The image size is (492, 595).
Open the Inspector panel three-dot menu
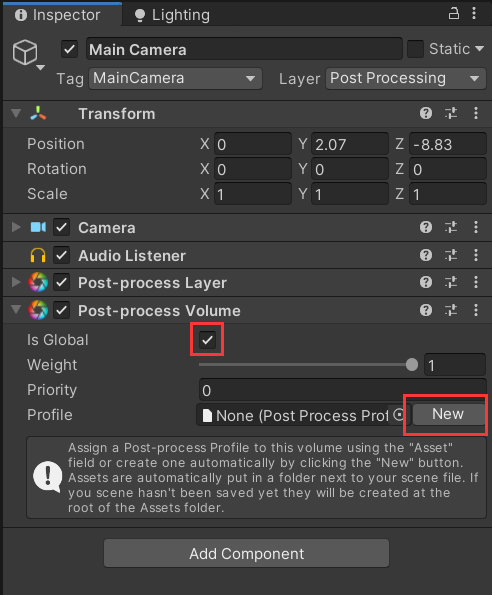474,14
